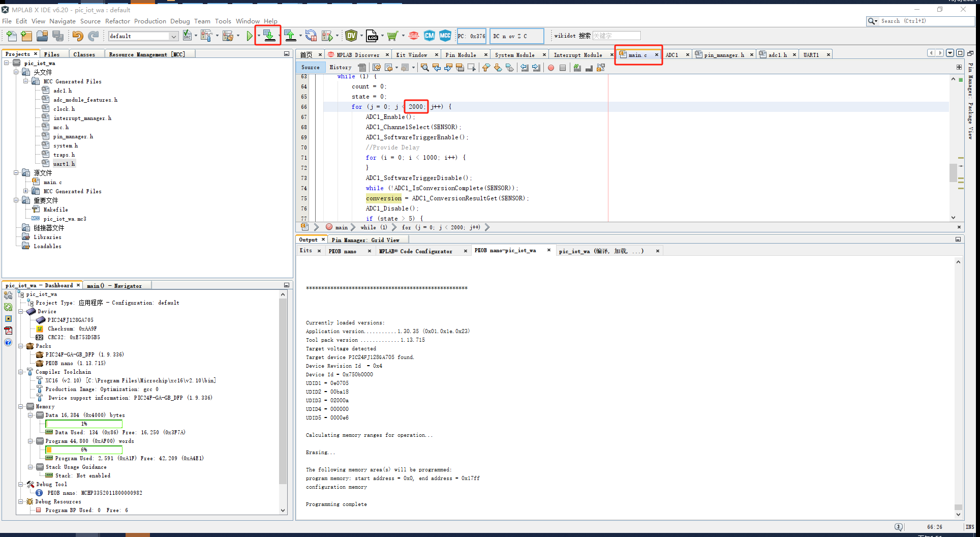The height and width of the screenshot is (537, 980).
Task: Click the red Start Macro Recording icon
Action: [x=551, y=68]
